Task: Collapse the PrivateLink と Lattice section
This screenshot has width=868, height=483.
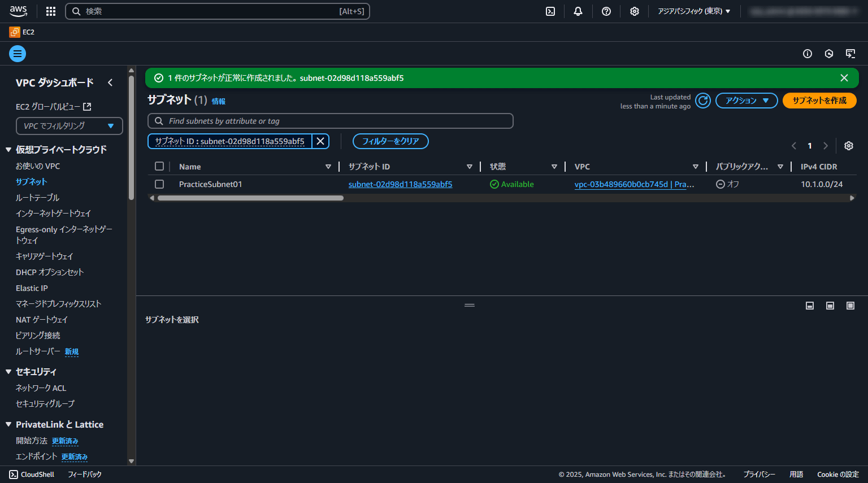Action: click(x=8, y=424)
